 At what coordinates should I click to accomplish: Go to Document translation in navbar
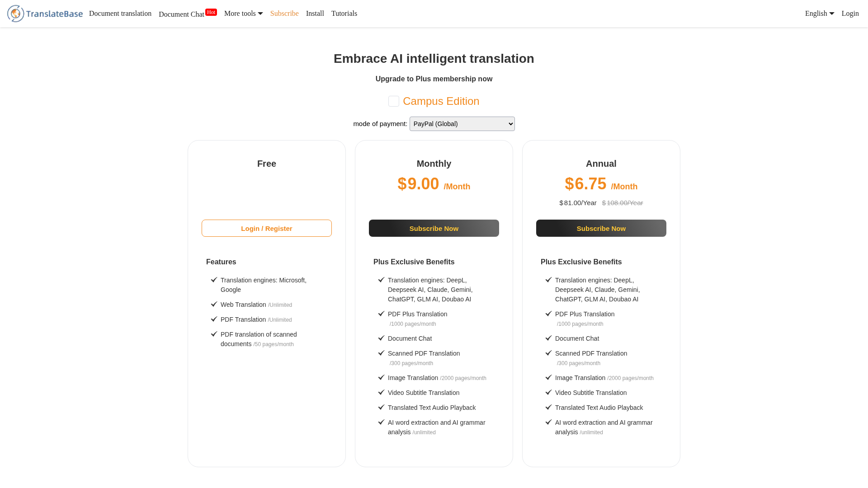tap(120, 14)
